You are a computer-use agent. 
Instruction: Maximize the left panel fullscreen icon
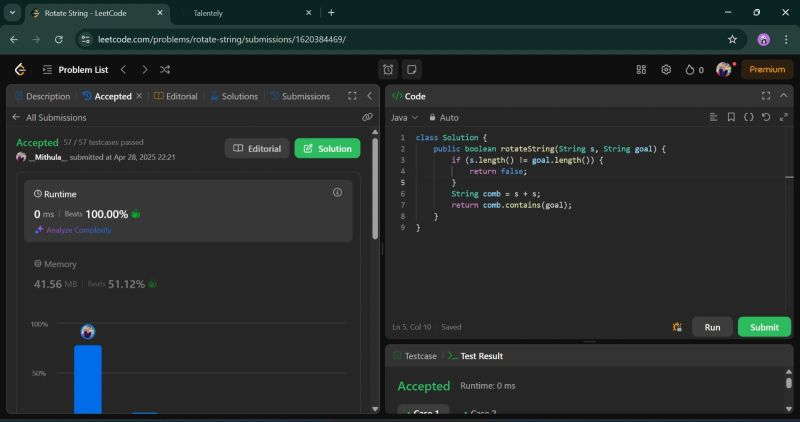pyautogui.click(x=352, y=95)
